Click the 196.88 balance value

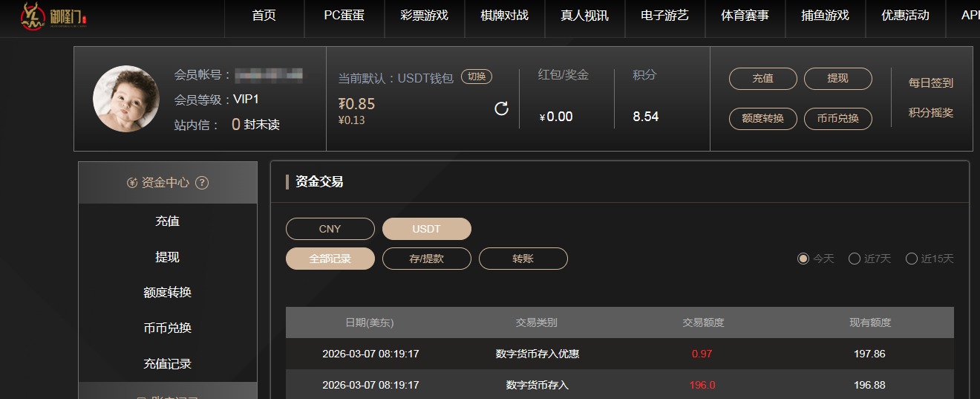[869, 385]
